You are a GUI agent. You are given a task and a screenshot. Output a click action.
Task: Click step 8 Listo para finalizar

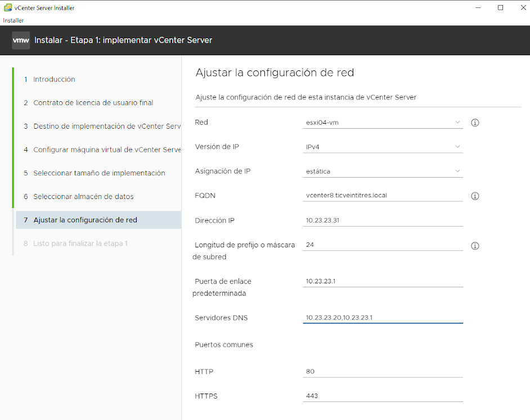tap(75, 243)
